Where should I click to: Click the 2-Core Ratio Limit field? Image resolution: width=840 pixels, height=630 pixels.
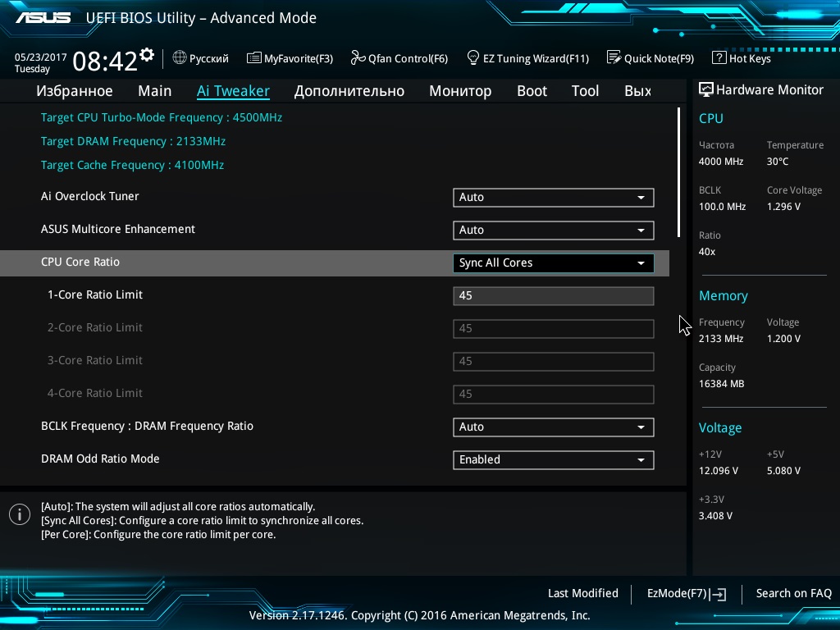pos(554,328)
